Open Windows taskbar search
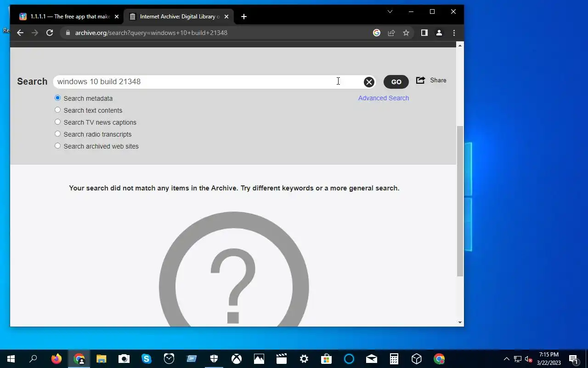Image resolution: width=588 pixels, height=368 pixels. pyautogui.click(x=33, y=359)
